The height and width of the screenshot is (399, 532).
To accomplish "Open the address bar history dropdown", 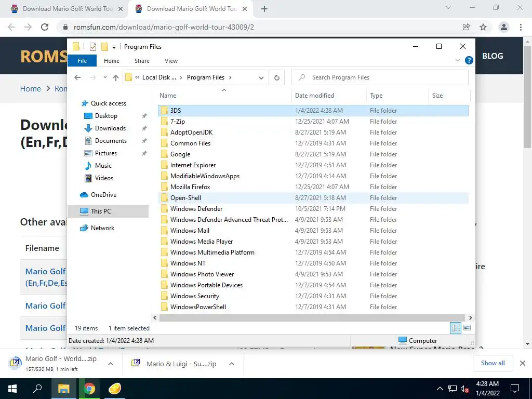I will click(261, 78).
